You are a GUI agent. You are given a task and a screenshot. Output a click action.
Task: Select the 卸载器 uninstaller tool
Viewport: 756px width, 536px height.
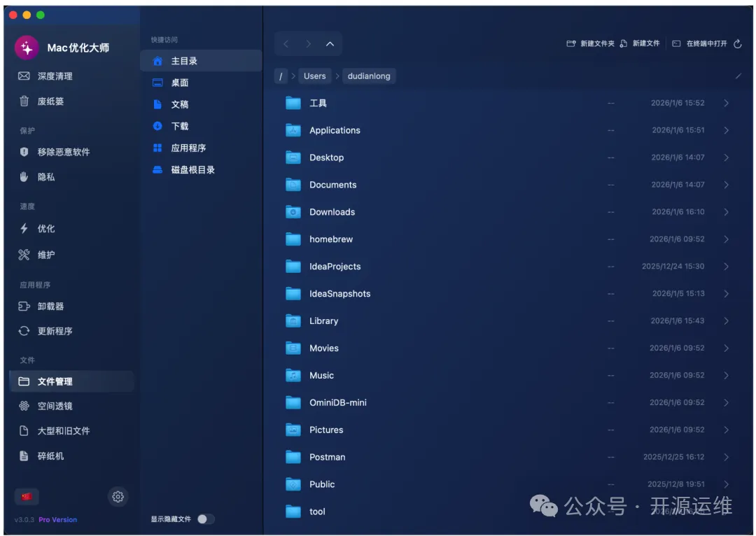[x=50, y=306]
